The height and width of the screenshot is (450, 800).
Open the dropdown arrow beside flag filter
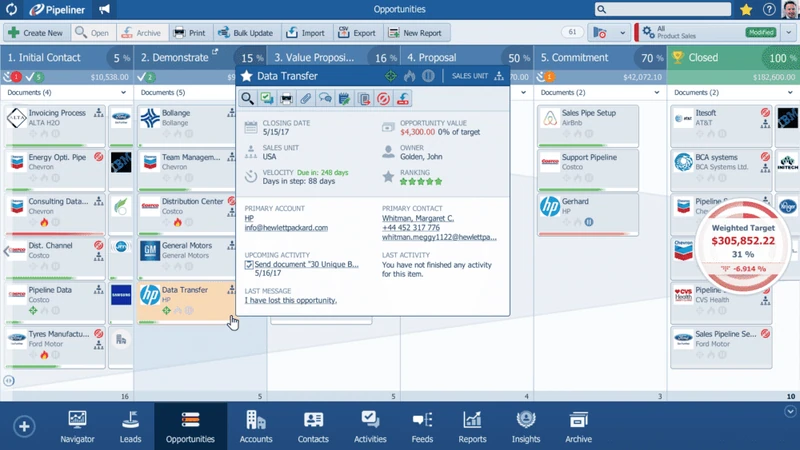pyautogui.click(x=622, y=33)
